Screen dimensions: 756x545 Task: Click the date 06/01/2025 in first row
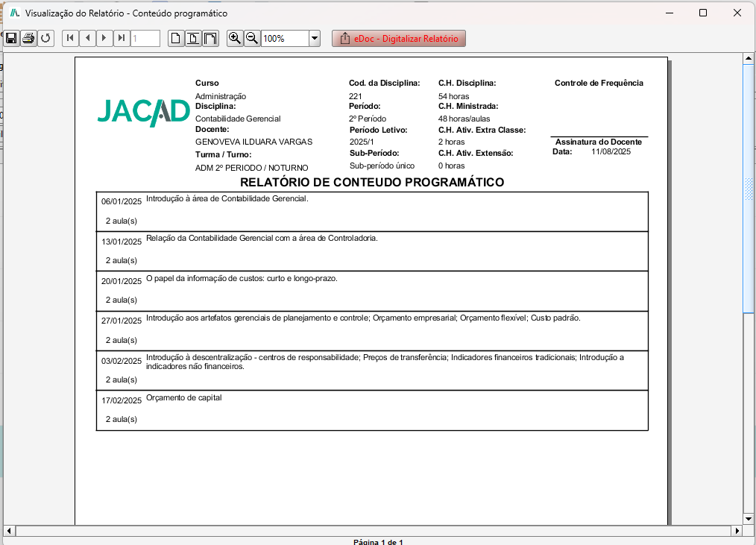[122, 201]
